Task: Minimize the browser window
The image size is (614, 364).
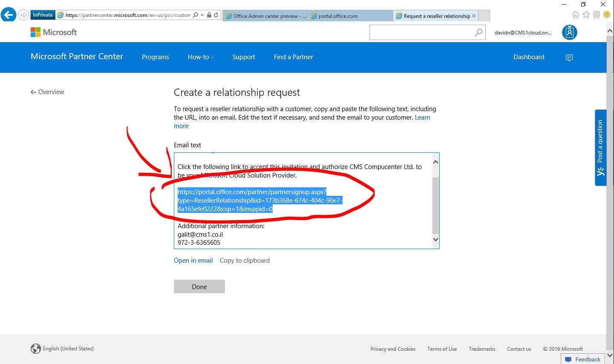Action: tap(564, 4)
